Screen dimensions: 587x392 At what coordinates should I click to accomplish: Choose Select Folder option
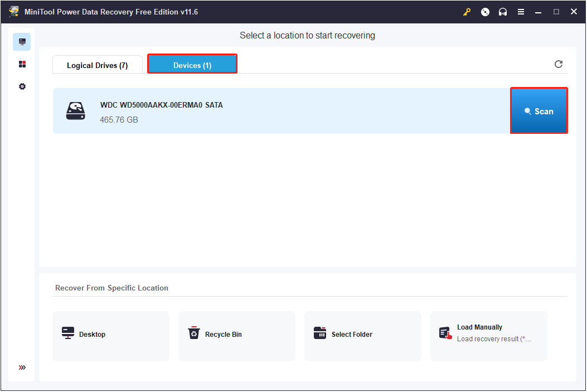(363, 336)
